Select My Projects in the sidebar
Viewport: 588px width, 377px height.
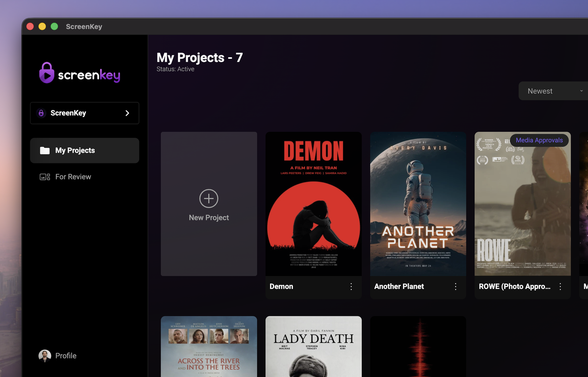point(84,150)
